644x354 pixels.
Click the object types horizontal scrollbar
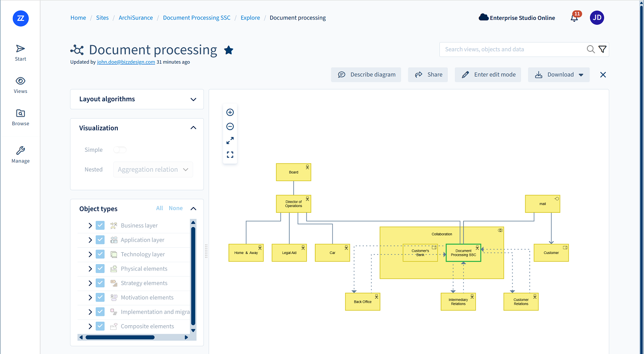120,337
